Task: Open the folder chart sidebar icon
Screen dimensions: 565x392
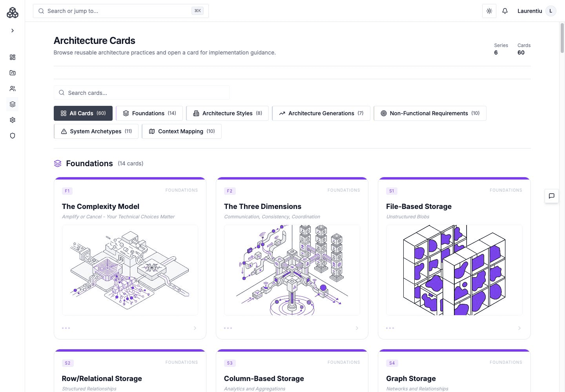Action: point(13,73)
